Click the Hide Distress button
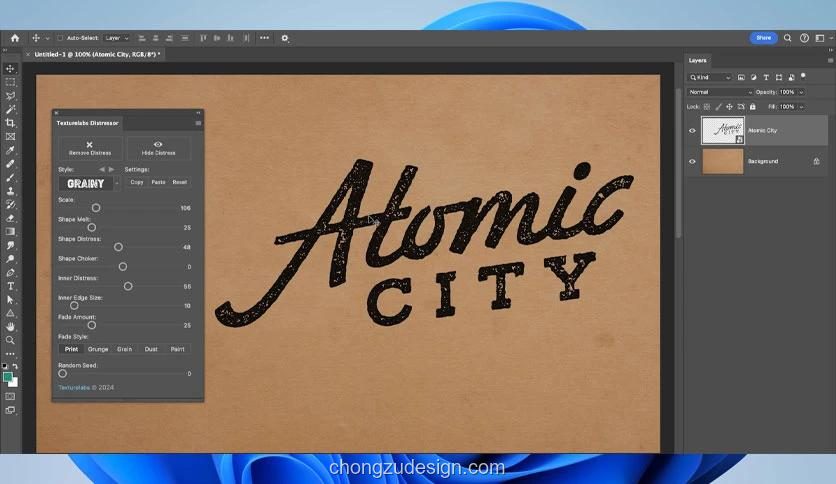Screen dimensions: 836x484 (x=158, y=148)
